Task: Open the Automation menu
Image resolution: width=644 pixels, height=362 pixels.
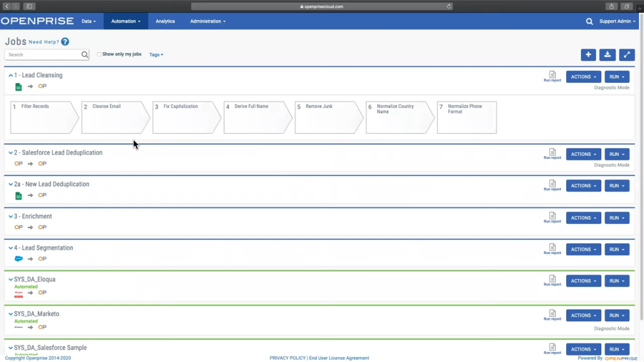Action: (126, 21)
